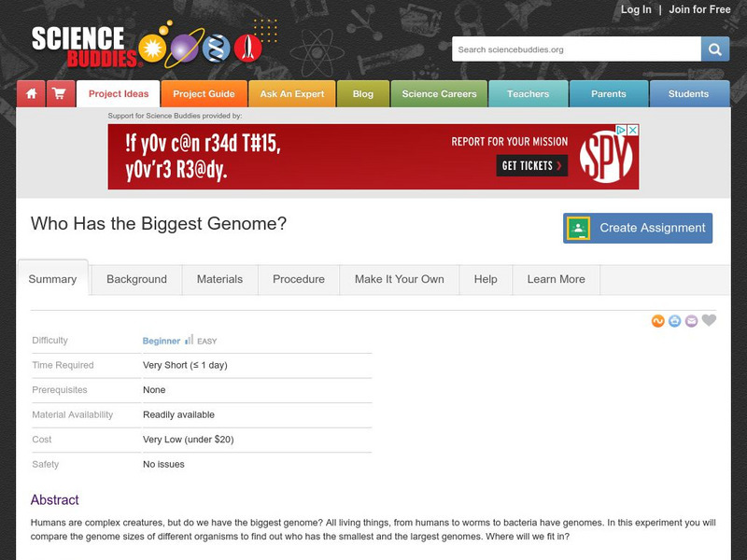Click the purple email icon
Image resolution: width=747 pixels, height=560 pixels.
[691, 321]
